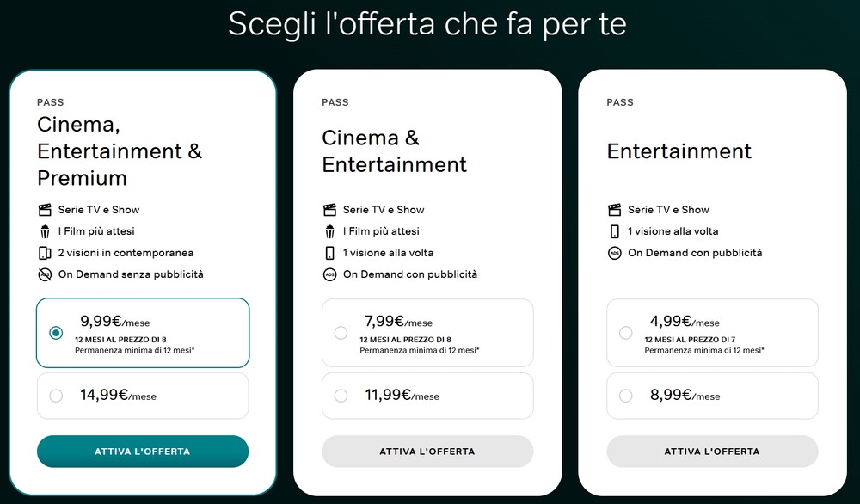Click phone icon in Cinema & Entertainment card
Viewport: 860px width, 504px height.
click(x=329, y=253)
